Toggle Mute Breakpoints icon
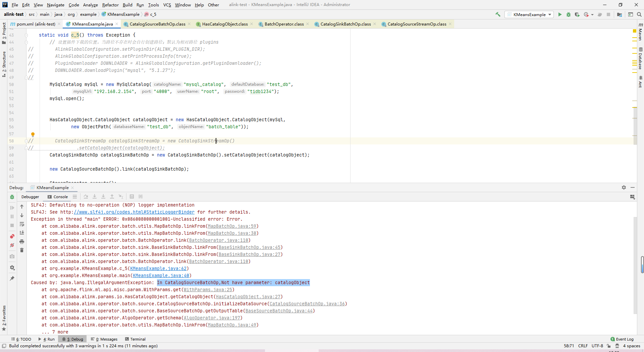Image resolution: width=644 pixels, height=352 pixels. 12,246
